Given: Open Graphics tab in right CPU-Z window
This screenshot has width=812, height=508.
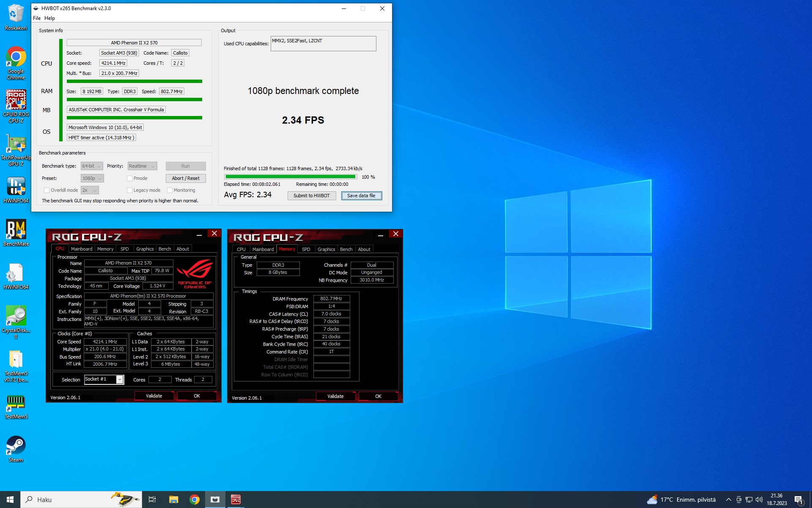Looking at the screenshot, I should (326, 249).
